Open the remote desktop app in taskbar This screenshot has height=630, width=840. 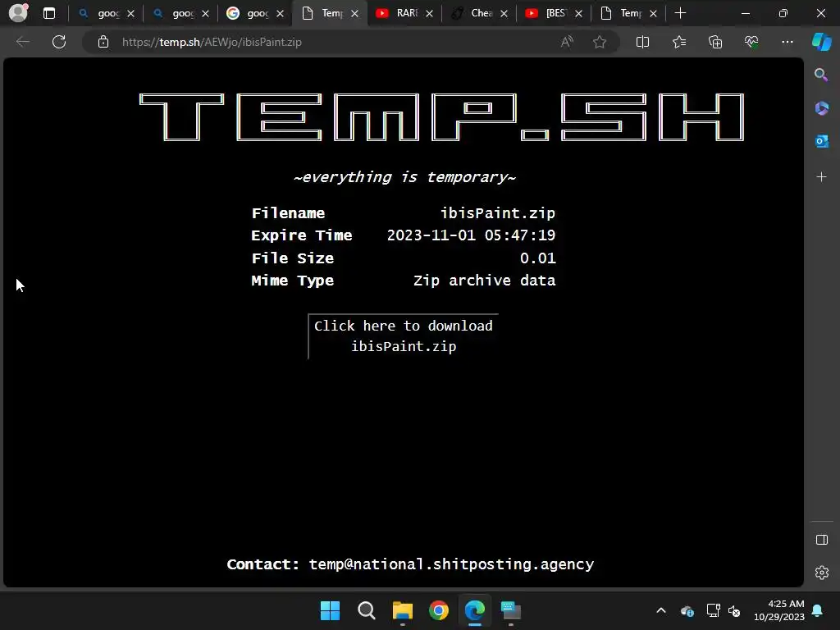pyautogui.click(x=510, y=610)
